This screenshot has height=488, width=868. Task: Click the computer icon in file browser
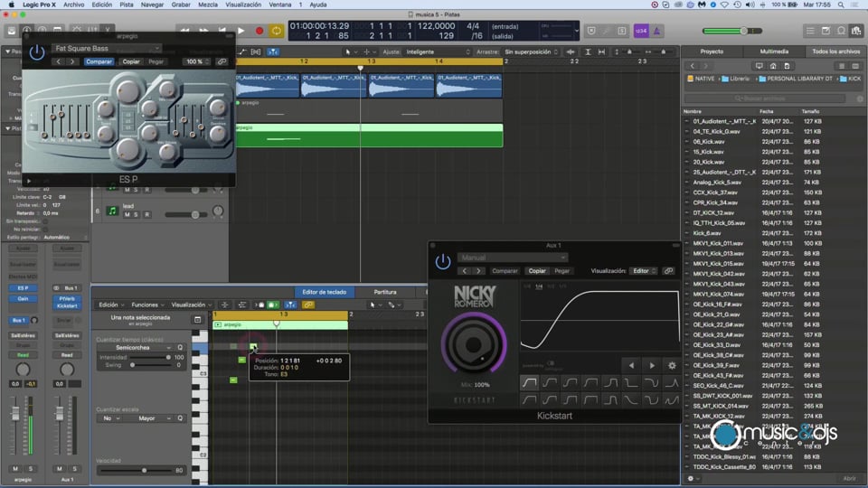click(x=759, y=66)
